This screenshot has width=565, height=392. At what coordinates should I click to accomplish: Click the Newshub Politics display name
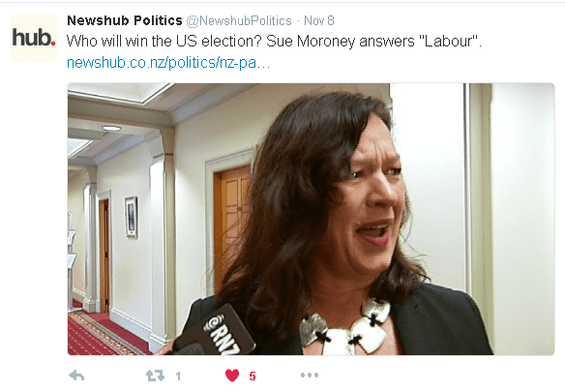[125, 20]
